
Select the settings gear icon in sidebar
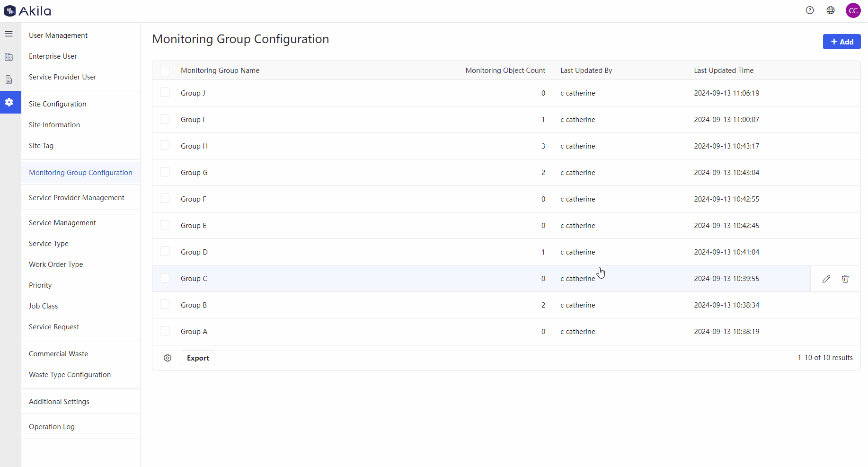[9, 102]
